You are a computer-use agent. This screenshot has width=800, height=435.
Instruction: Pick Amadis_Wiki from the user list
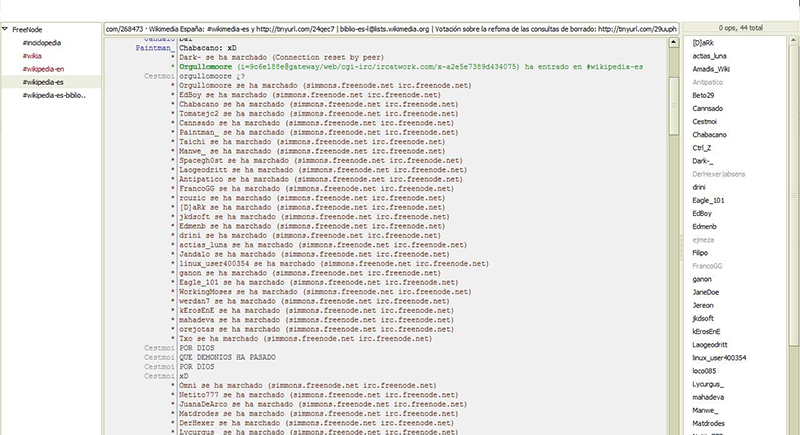[711, 70]
